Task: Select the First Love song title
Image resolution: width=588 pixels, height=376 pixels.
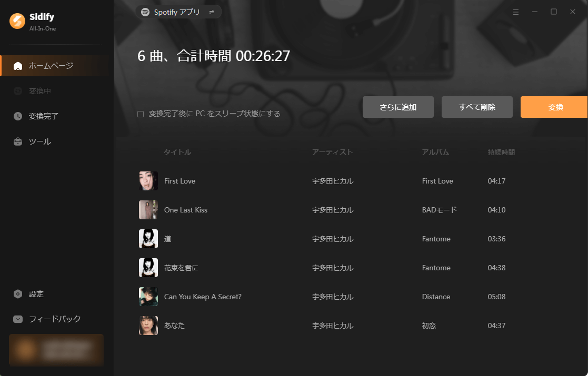Action: click(x=180, y=181)
